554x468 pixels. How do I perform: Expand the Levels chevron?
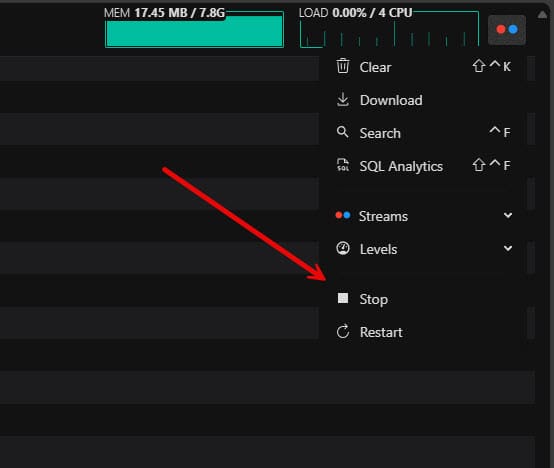point(508,248)
